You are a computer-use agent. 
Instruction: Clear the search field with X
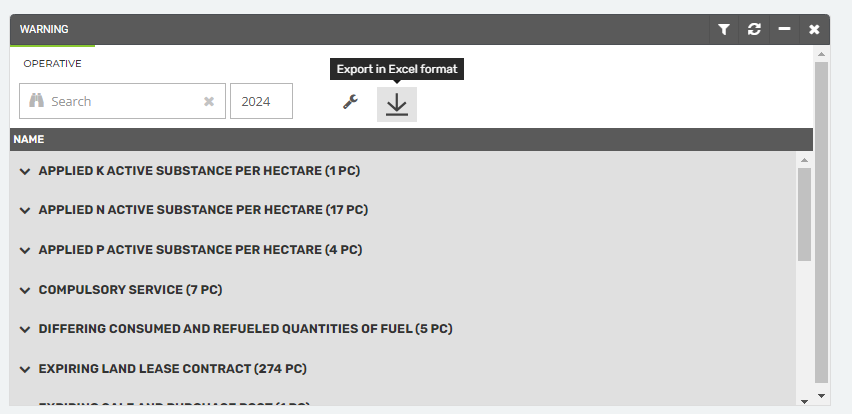click(x=209, y=101)
